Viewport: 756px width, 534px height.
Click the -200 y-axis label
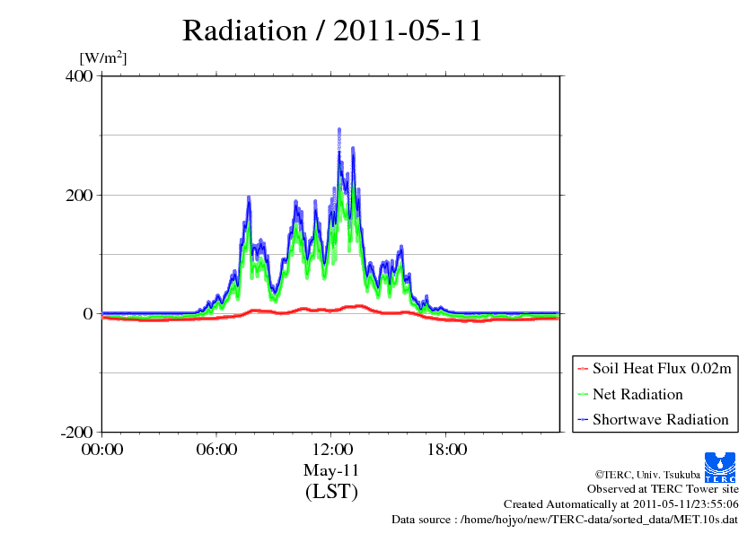pos(76,433)
